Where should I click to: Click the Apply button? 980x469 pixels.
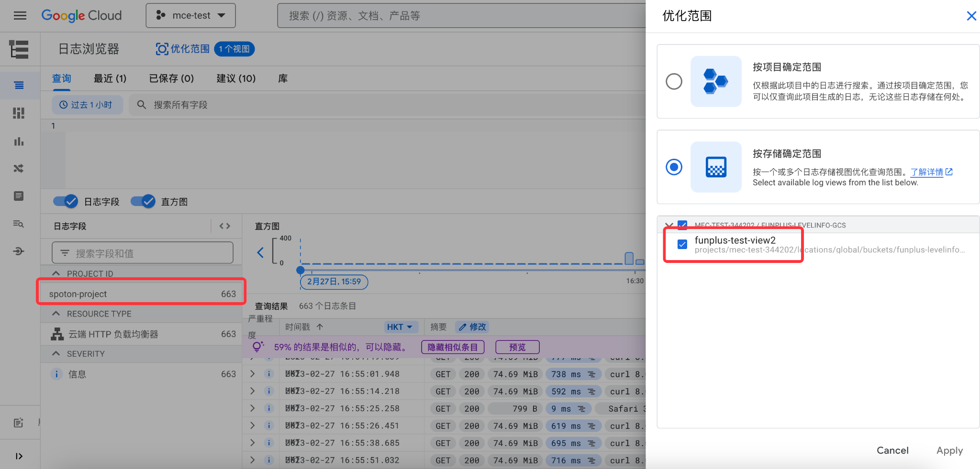tap(949, 450)
